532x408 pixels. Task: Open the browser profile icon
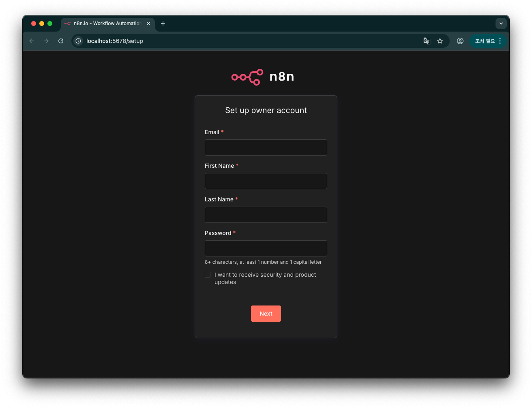pyautogui.click(x=460, y=41)
